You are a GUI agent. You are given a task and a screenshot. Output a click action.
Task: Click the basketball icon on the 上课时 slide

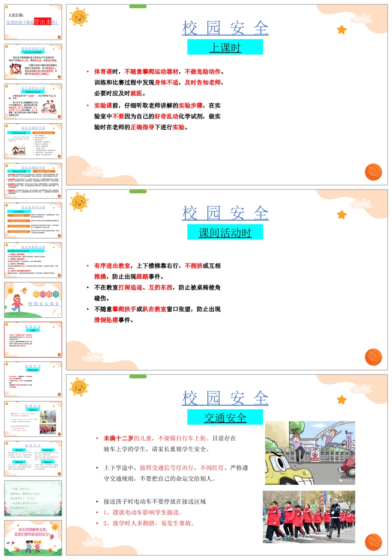point(373,172)
